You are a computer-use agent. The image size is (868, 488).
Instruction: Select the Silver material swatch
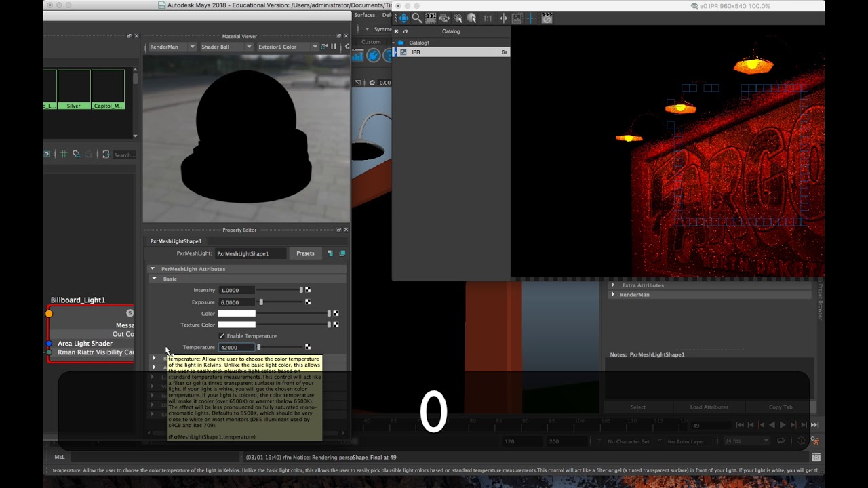74,89
